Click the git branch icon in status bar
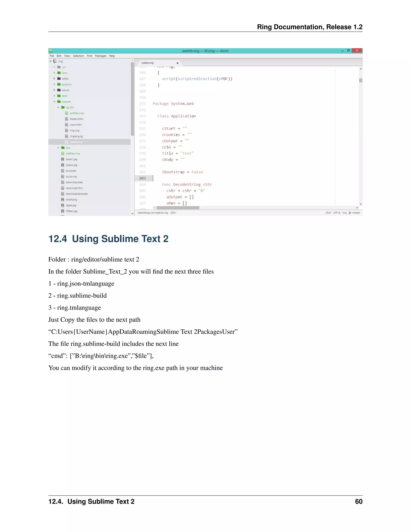The width and height of the screenshot is (411, 532). point(350,213)
